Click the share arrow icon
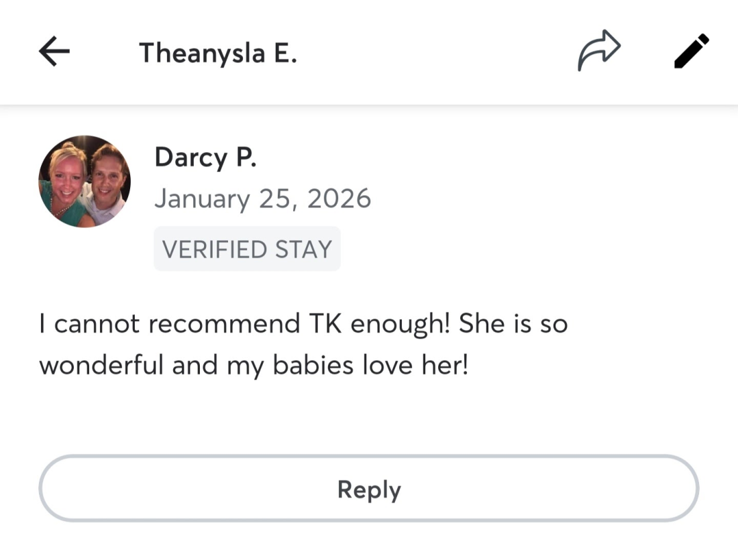Viewport: 738px width, 560px height. tap(598, 50)
